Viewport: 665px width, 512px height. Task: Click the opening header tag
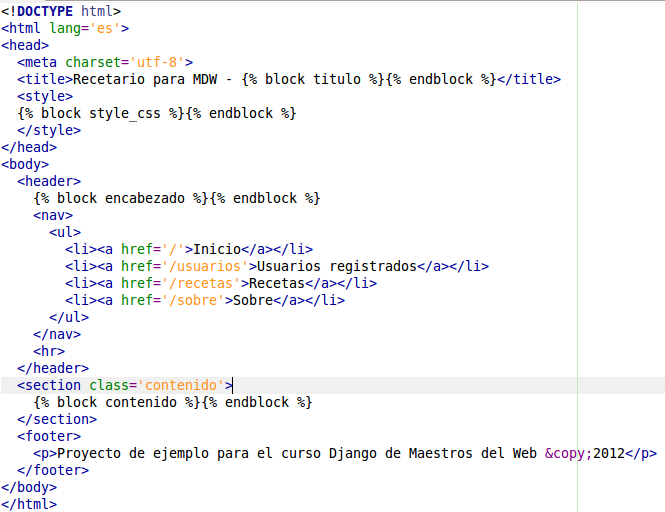tap(49, 181)
